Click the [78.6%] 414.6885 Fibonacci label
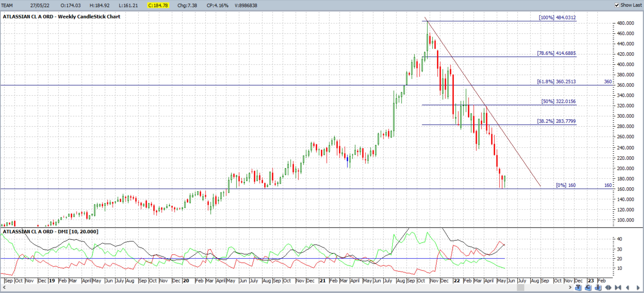Viewport: 644px width, 293px height. 556,53
